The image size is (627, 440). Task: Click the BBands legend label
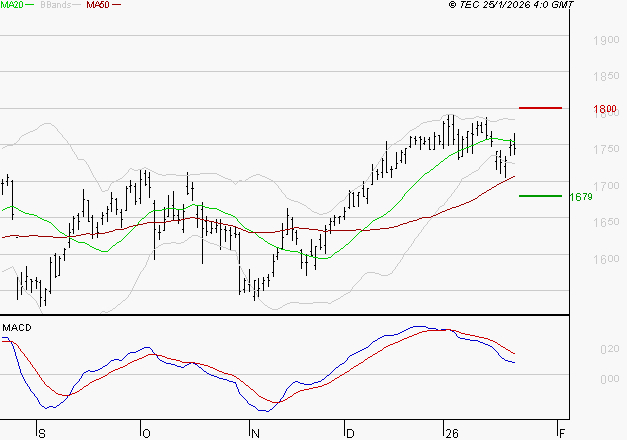pyautogui.click(x=56, y=5)
